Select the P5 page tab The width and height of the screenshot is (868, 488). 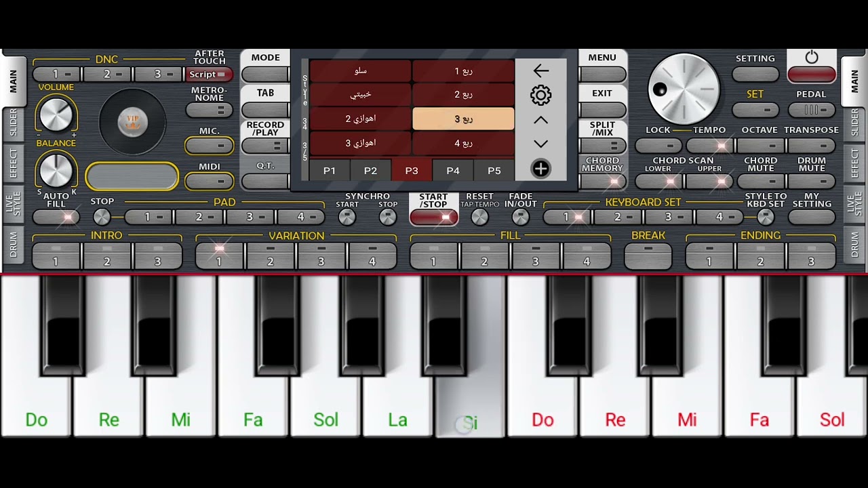tap(494, 171)
